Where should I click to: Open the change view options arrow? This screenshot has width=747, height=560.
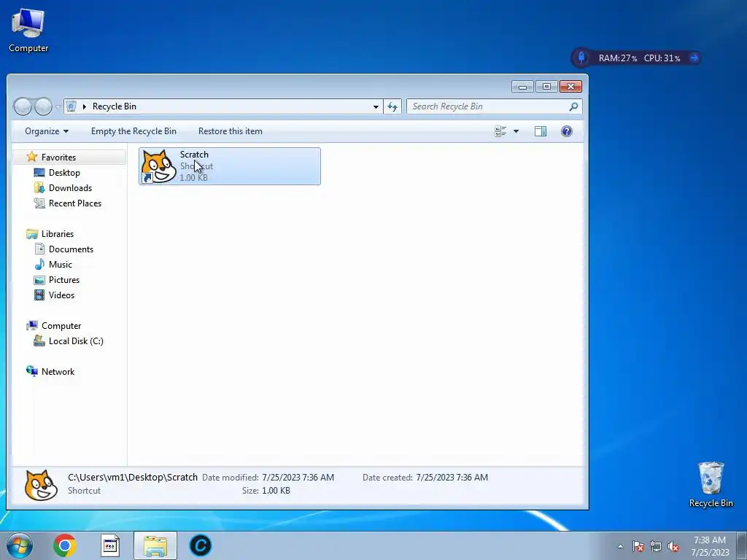pos(516,131)
